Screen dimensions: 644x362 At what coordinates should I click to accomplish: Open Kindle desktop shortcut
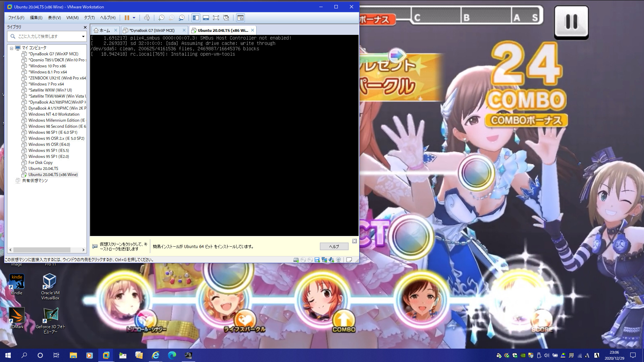[17, 284]
